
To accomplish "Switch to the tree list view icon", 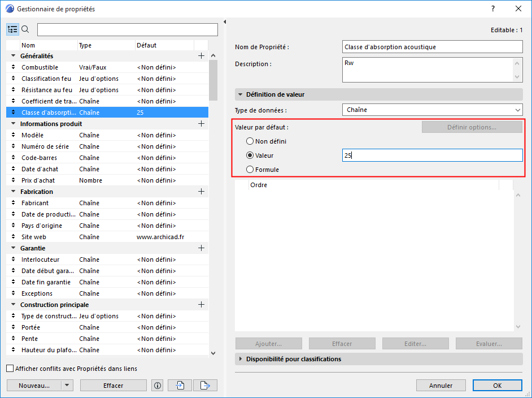I will coord(12,29).
